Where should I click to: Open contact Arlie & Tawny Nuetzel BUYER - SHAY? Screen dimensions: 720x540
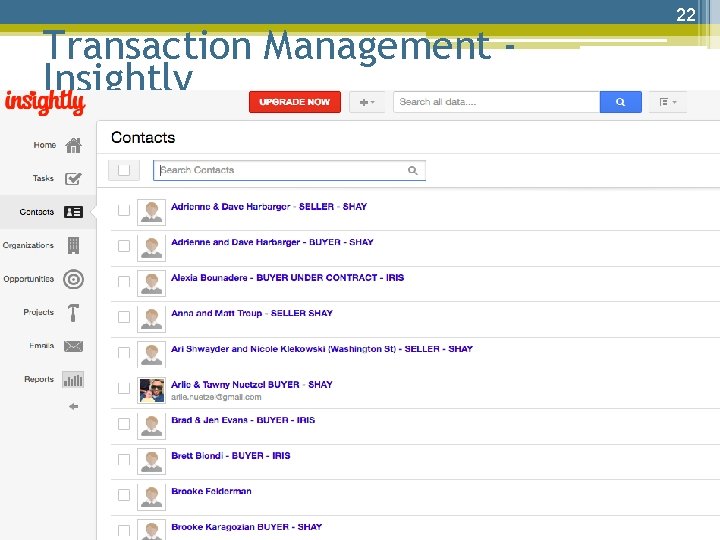click(x=252, y=385)
